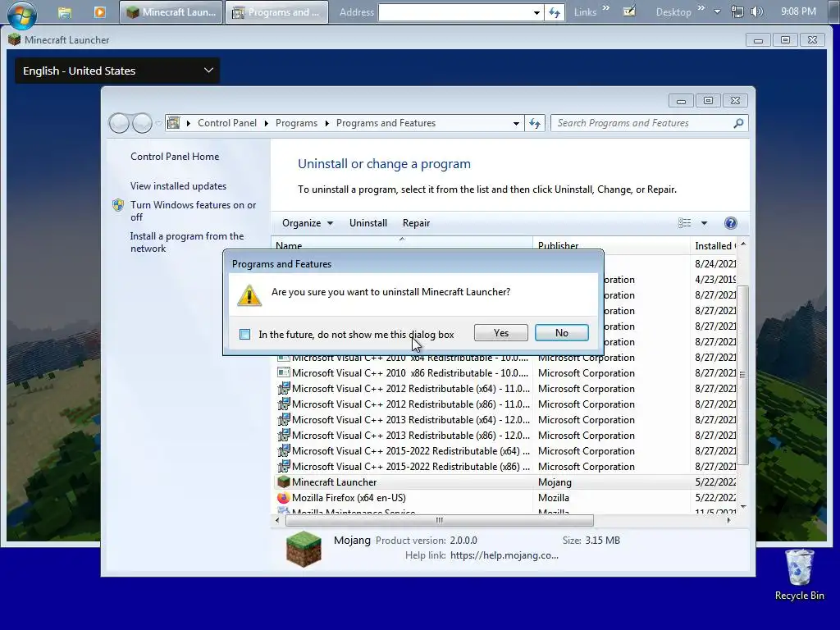Viewport: 840px width, 630px height.
Task: Click the search magnifier icon
Action: 738,123
